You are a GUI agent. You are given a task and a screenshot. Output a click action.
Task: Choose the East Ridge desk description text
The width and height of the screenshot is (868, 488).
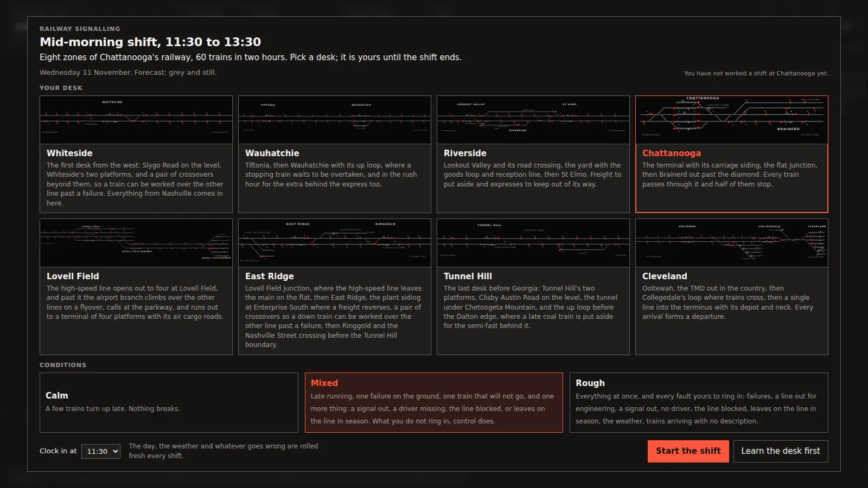tap(333, 317)
